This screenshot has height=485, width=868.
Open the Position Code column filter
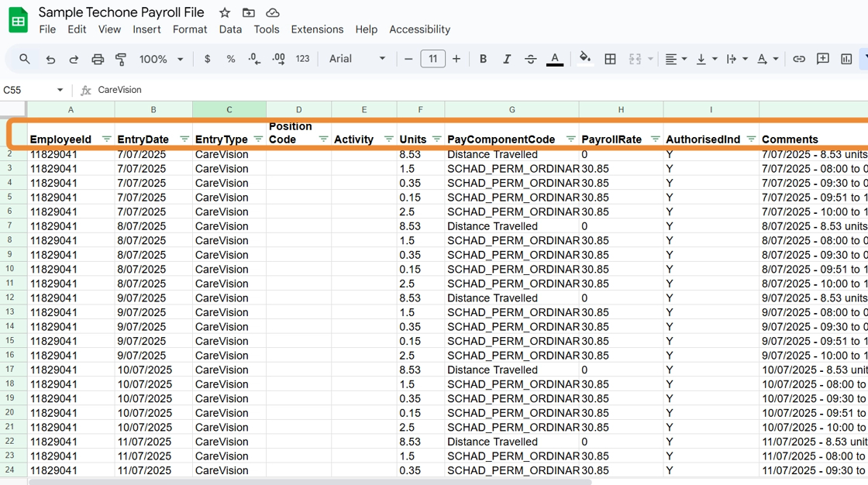(x=323, y=139)
